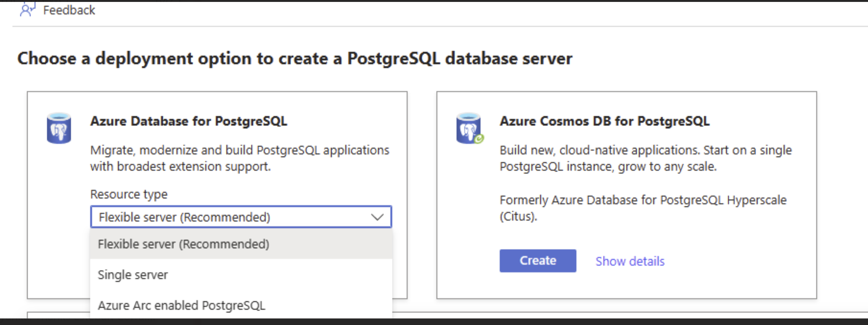
Task: Click the Feedback people icon
Action: click(27, 10)
